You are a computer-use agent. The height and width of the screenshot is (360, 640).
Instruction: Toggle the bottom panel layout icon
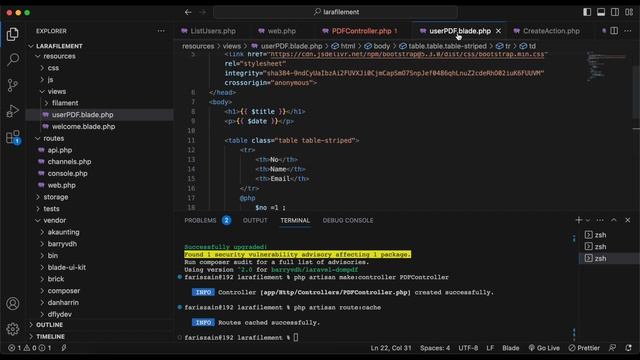tap(601, 12)
